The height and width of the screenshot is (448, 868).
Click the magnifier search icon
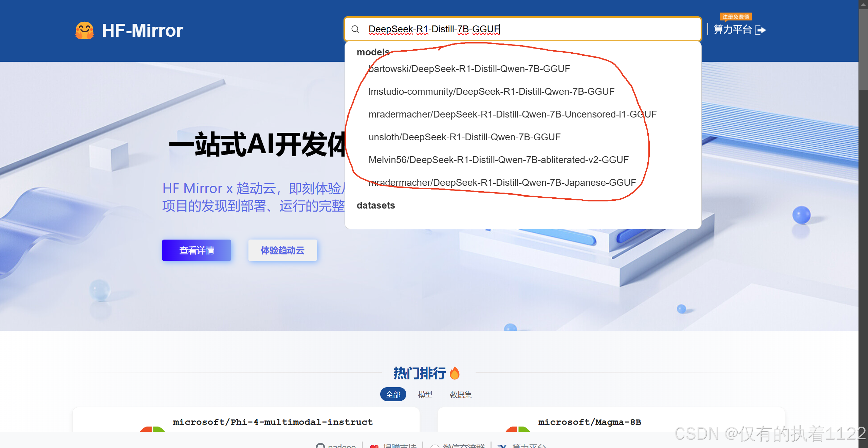tap(355, 30)
